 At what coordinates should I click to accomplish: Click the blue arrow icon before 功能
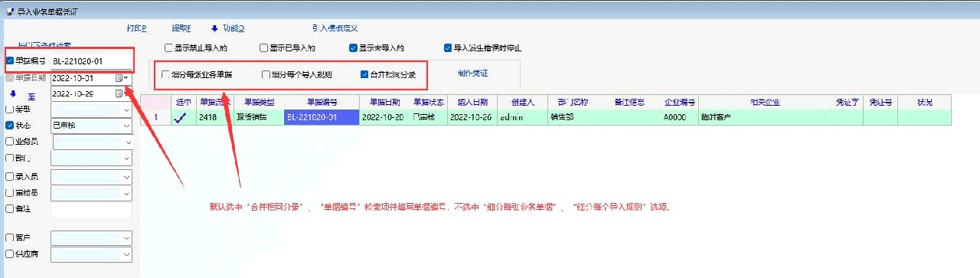point(214,28)
